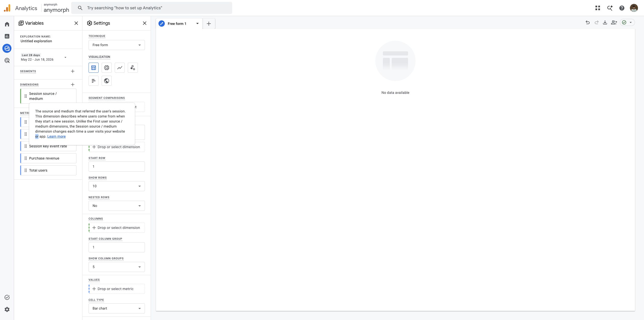Open the Google apps grid icon
The width and height of the screenshot is (644, 320).
pyautogui.click(x=598, y=8)
